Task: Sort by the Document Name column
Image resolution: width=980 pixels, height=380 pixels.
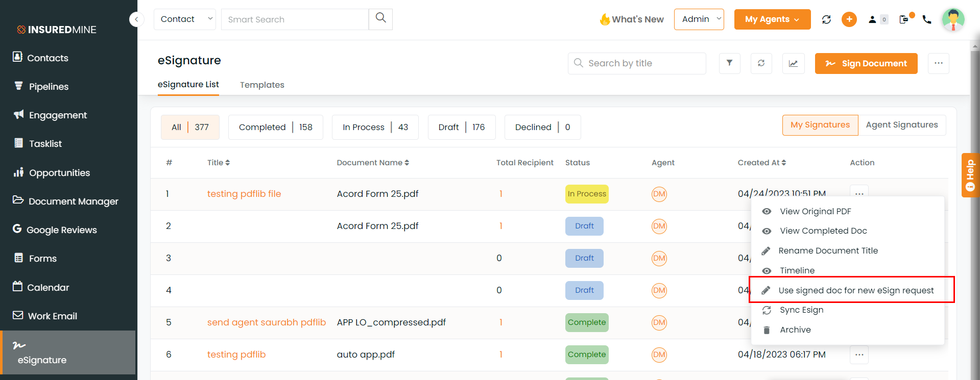Action: click(373, 163)
